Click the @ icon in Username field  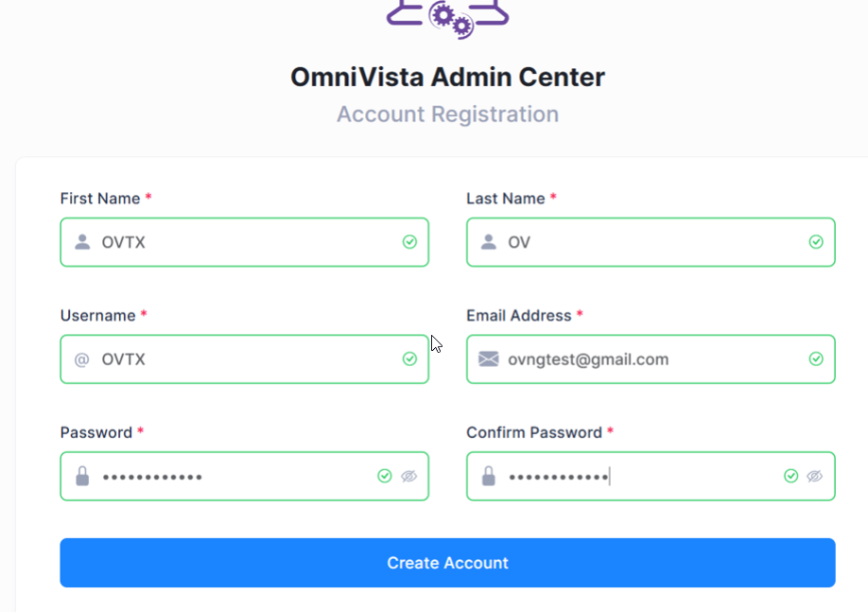tap(82, 359)
